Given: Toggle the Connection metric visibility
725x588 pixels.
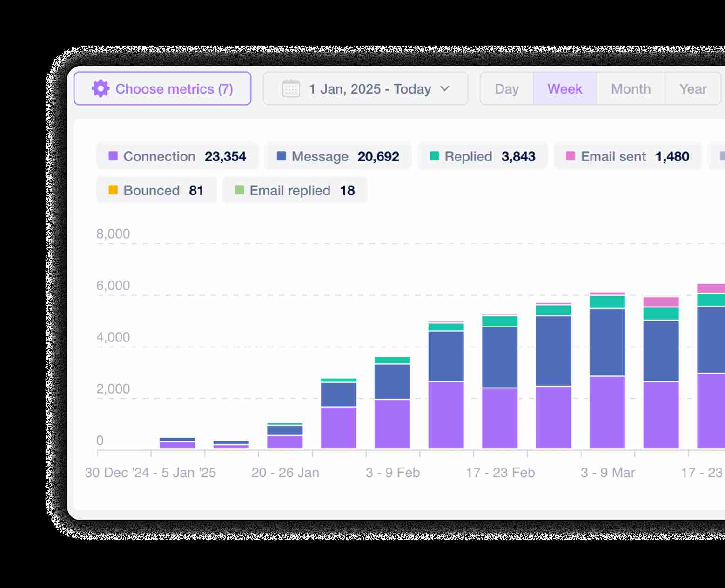Looking at the screenshot, I should tap(178, 156).
